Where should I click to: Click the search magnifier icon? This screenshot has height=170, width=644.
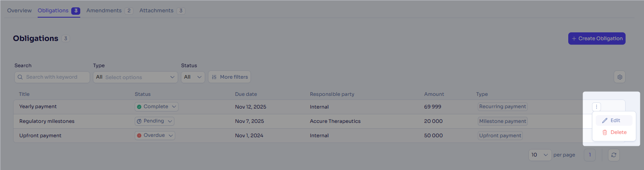pos(20,77)
